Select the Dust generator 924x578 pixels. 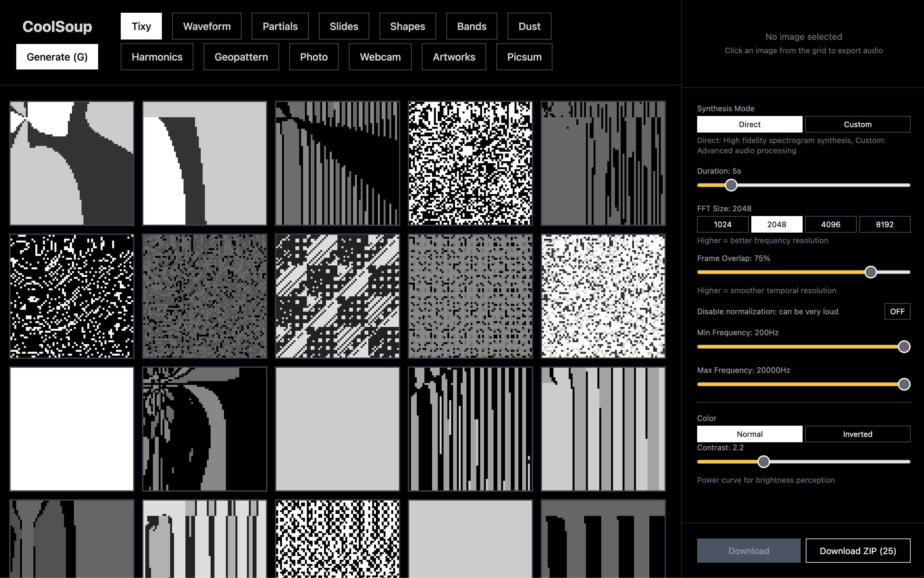tap(530, 26)
